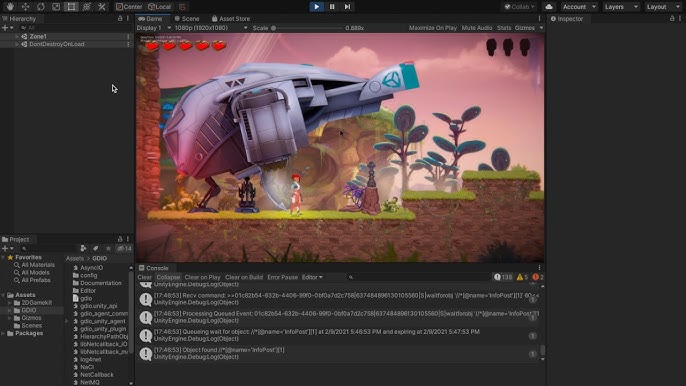Image resolution: width=686 pixels, height=386 pixels.
Task: Toggle Mute Audio in Game view
Action: pos(477,28)
